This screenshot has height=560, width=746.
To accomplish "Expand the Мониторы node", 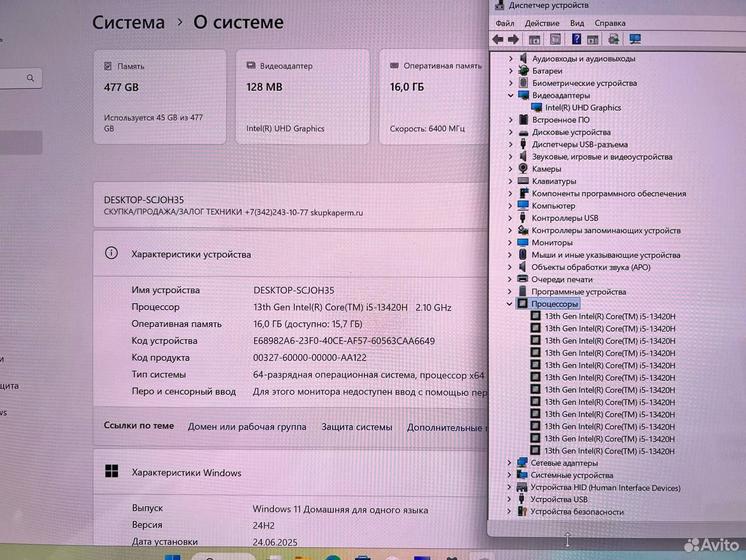I will coord(510,243).
